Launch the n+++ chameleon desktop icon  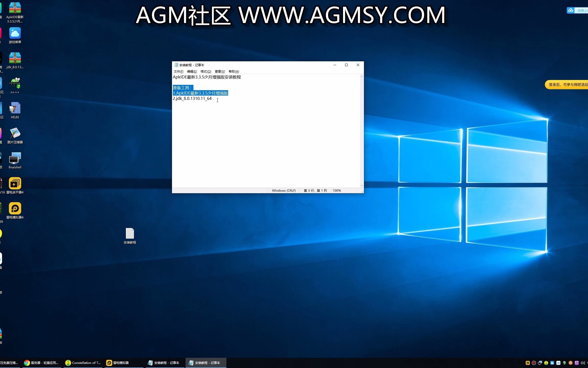tap(15, 83)
